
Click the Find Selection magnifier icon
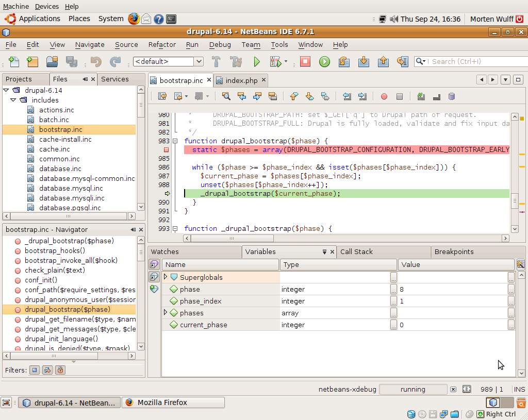[226, 96]
